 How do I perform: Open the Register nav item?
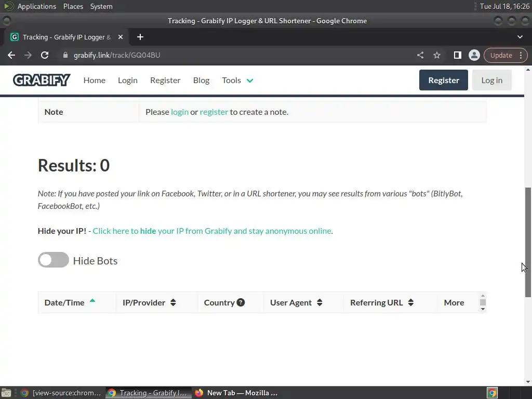pyautogui.click(x=165, y=81)
